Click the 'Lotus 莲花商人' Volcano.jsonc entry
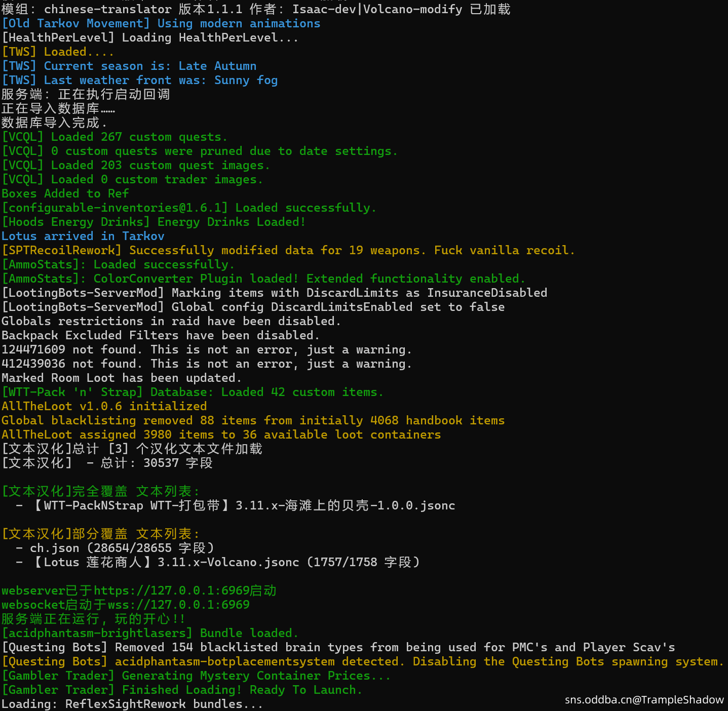This screenshot has width=728, height=711. [218, 563]
